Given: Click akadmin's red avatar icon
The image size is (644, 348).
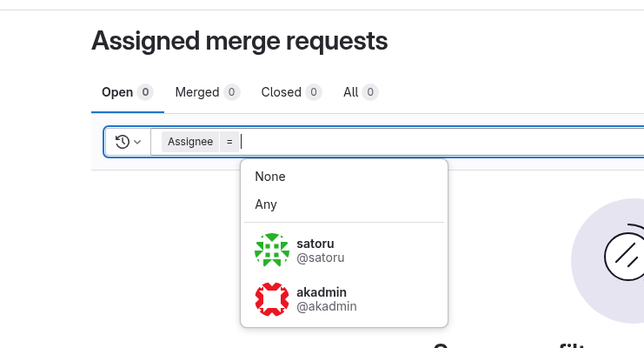Looking at the screenshot, I should tap(271, 299).
